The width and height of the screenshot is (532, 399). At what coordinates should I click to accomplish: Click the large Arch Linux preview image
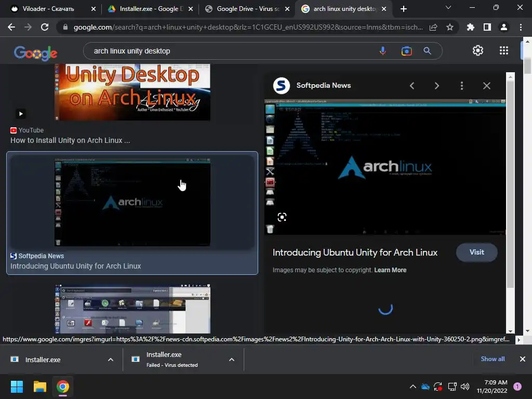pos(385,167)
